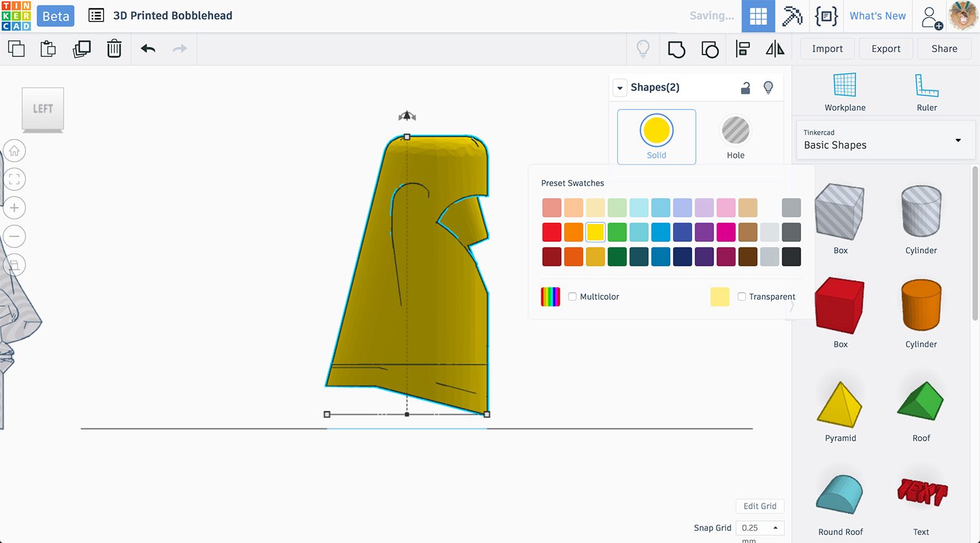Set shape to Solid
The image size is (980, 543).
tap(657, 137)
